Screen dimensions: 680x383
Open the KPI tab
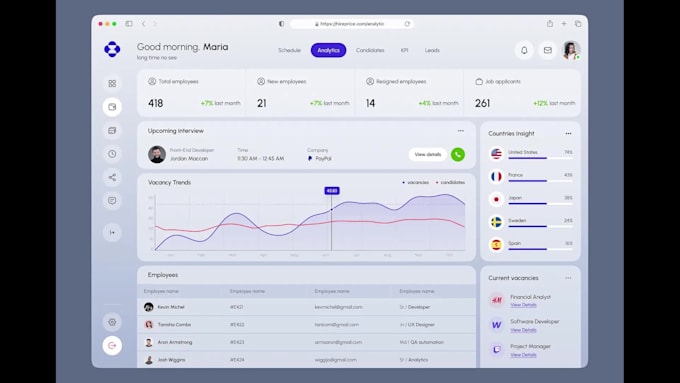pyautogui.click(x=404, y=50)
